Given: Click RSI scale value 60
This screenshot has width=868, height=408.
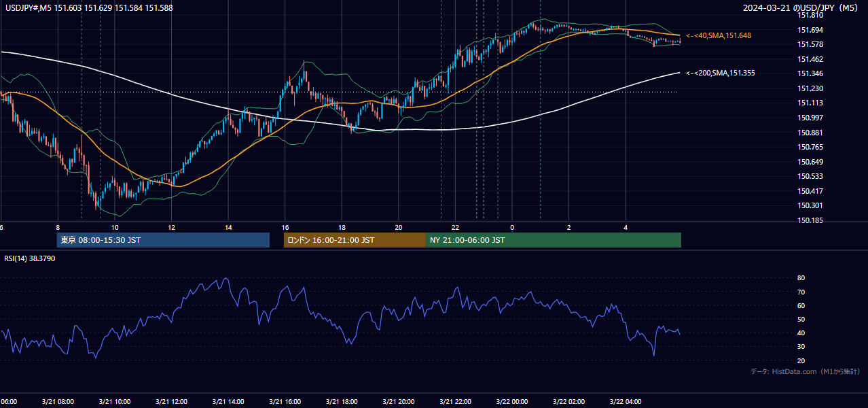Looking at the screenshot, I should (x=801, y=305).
